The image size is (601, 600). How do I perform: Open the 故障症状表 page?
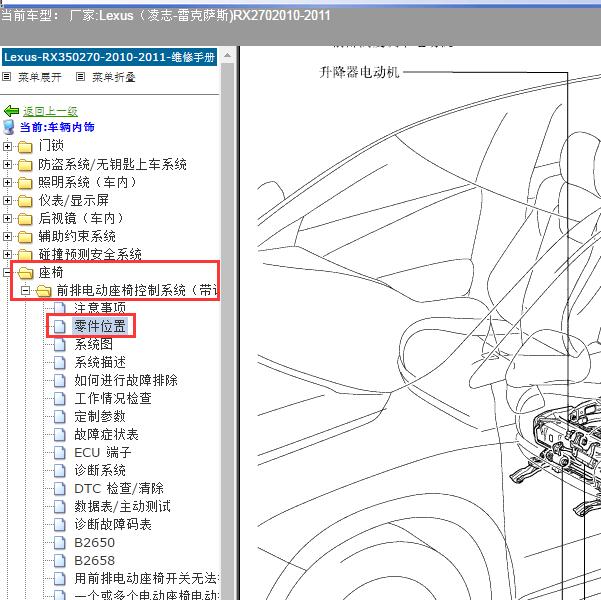(x=107, y=434)
